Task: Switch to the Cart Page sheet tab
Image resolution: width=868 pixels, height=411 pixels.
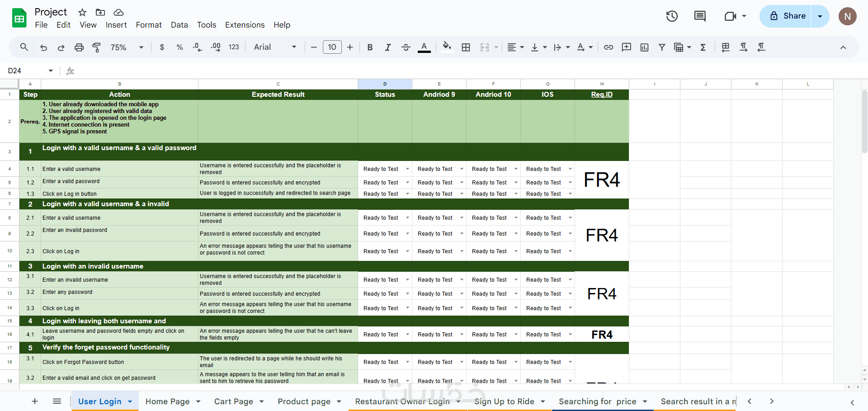Action: tap(234, 402)
